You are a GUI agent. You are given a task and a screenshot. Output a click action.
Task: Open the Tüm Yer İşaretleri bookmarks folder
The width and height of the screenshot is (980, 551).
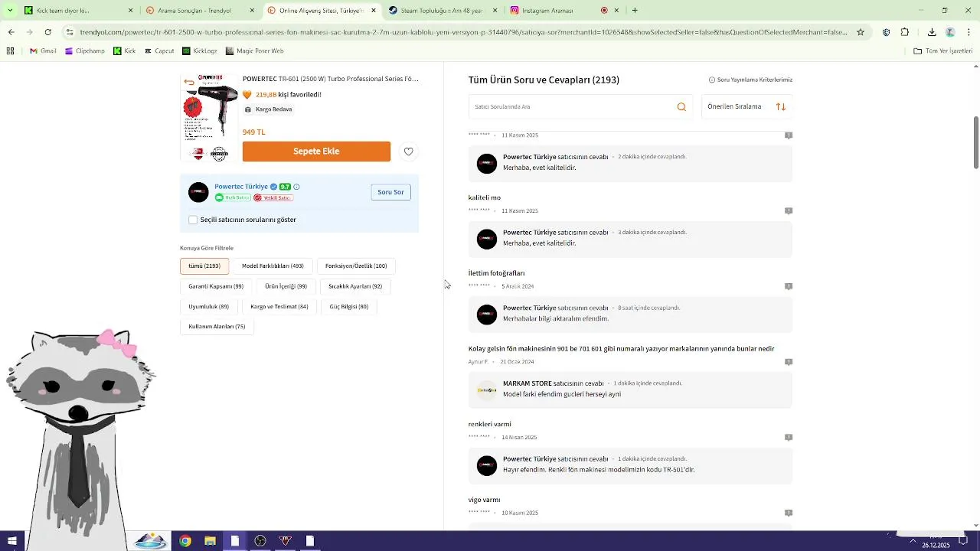pos(943,51)
